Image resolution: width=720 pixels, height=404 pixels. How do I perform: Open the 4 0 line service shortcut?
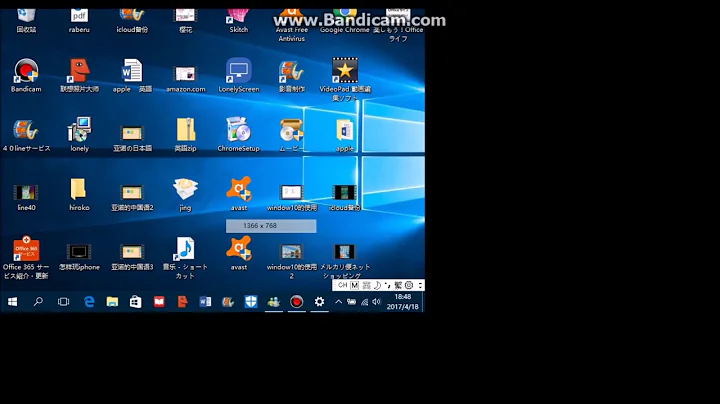[x=26, y=130]
